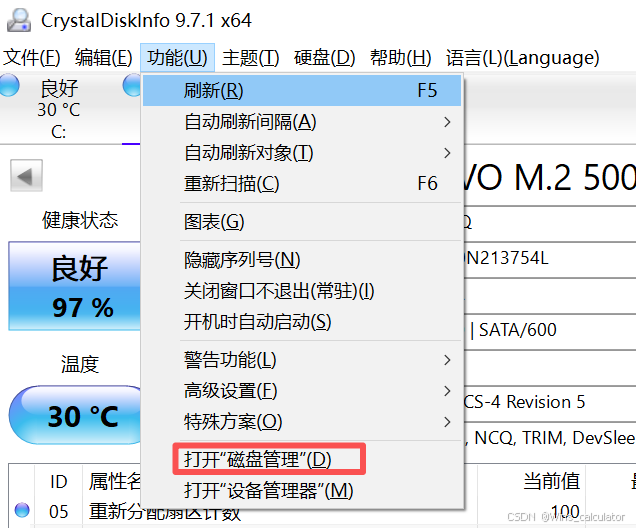Screen dimensions: 636x528
Task: Expand the 自动刷新间隔(A) submenu
Action: tap(302, 122)
